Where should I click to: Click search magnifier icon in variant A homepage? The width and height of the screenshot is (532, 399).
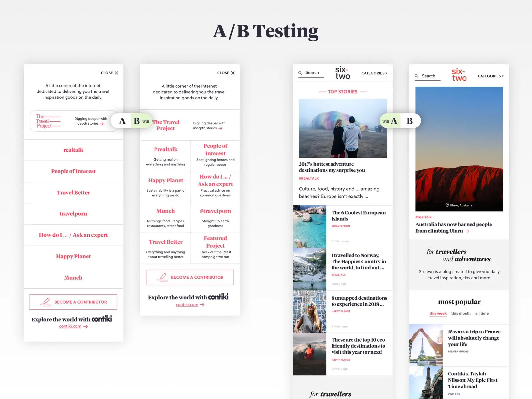[x=300, y=73]
